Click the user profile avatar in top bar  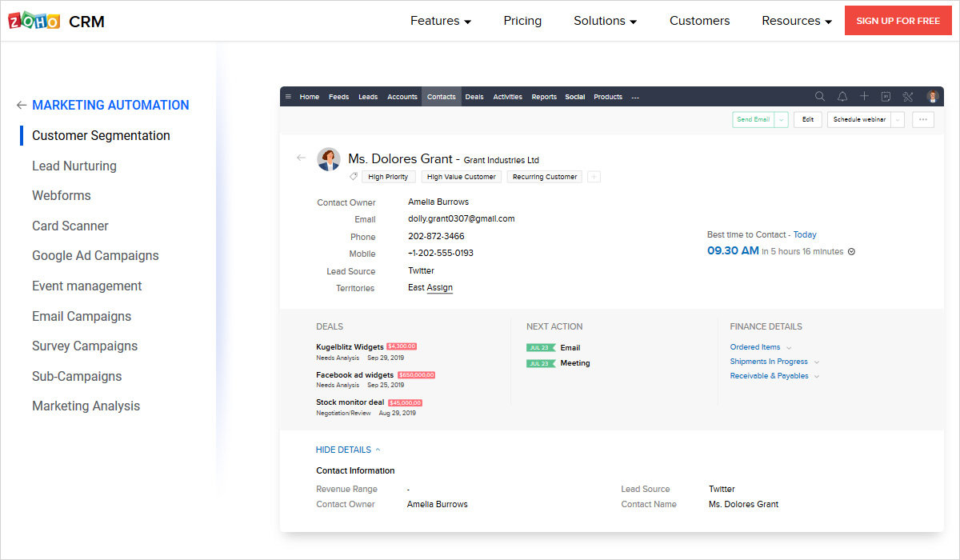coord(933,97)
